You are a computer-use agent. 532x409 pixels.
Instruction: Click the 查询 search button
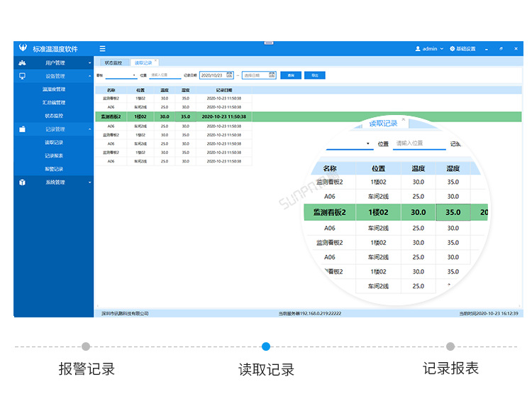coord(291,75)
